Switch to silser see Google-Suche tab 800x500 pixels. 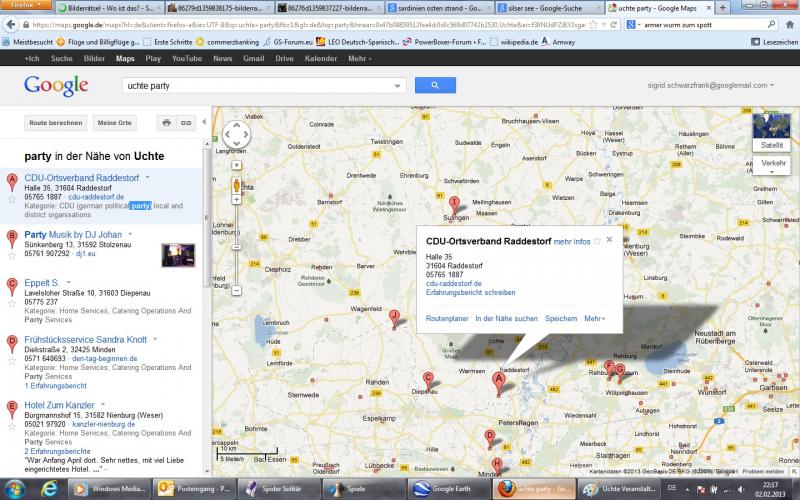[x=548, y=8]
